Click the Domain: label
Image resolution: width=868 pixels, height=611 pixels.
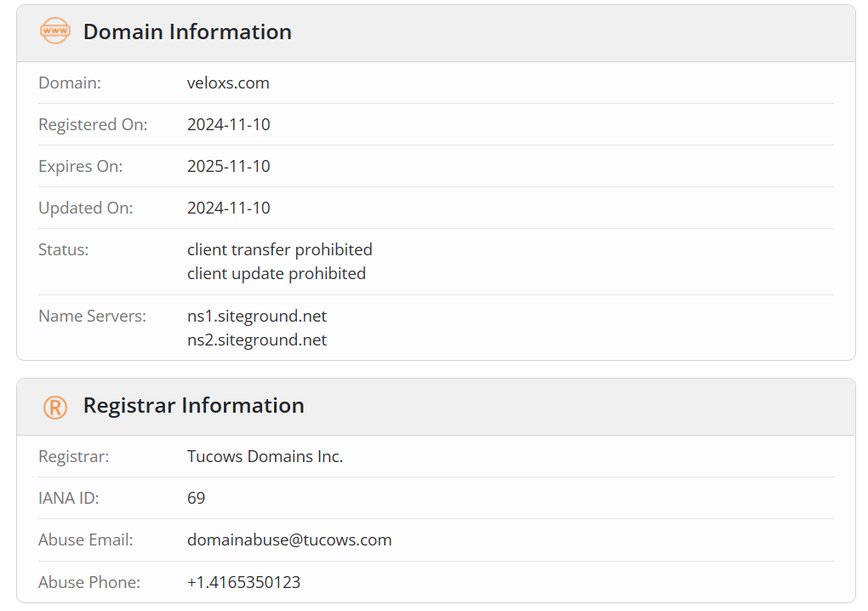tap(70, 83)
